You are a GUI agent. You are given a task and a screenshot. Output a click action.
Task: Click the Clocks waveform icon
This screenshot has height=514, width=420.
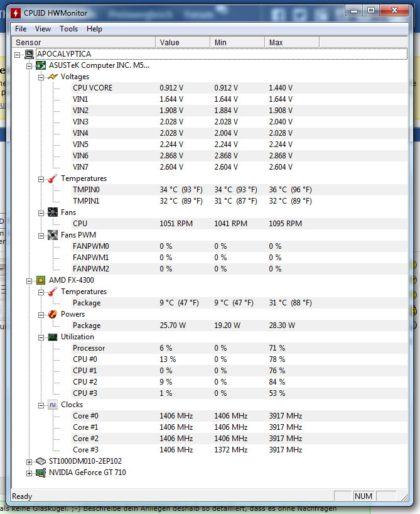click(53, 405)
